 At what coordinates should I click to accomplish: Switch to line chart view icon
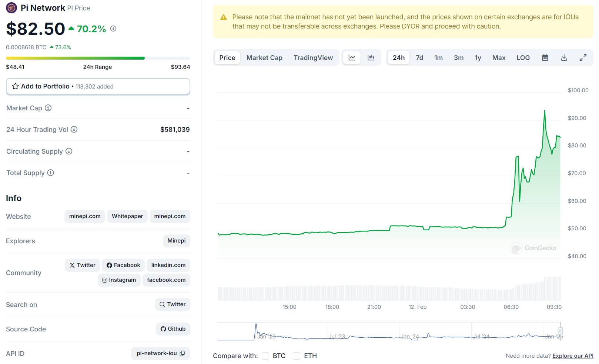pos(352,58)
